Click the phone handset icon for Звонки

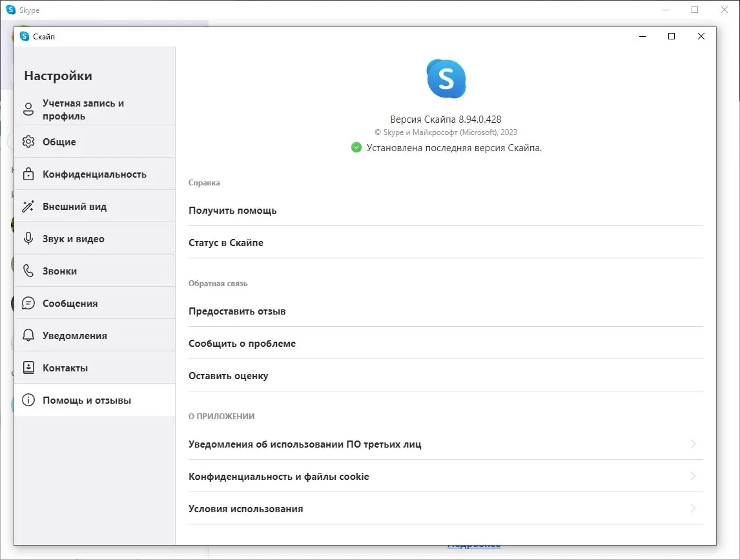pyautogui.click(x=28, y=271)
